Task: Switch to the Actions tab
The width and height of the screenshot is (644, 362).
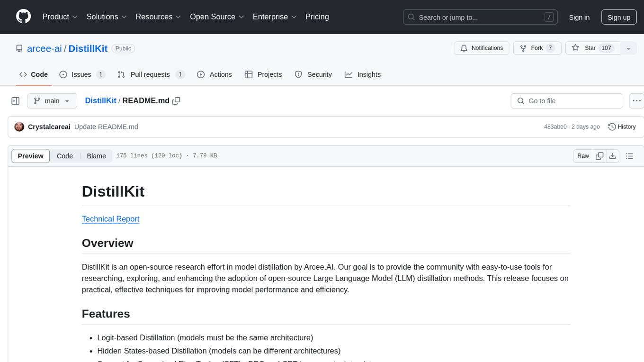Action: [x=214, y=74]
